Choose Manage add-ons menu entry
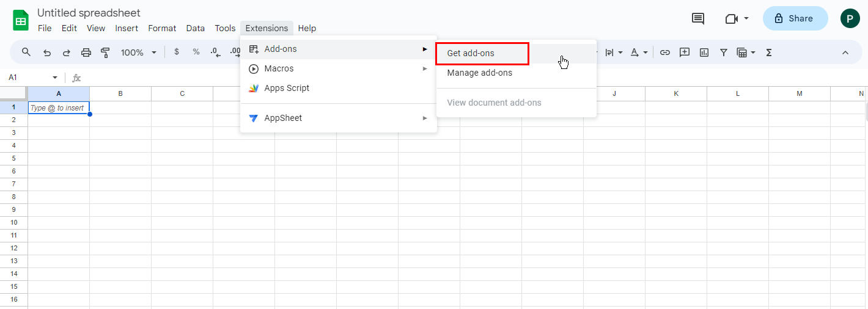Screen dimensions: 868x309 click(x=480, y=73)
